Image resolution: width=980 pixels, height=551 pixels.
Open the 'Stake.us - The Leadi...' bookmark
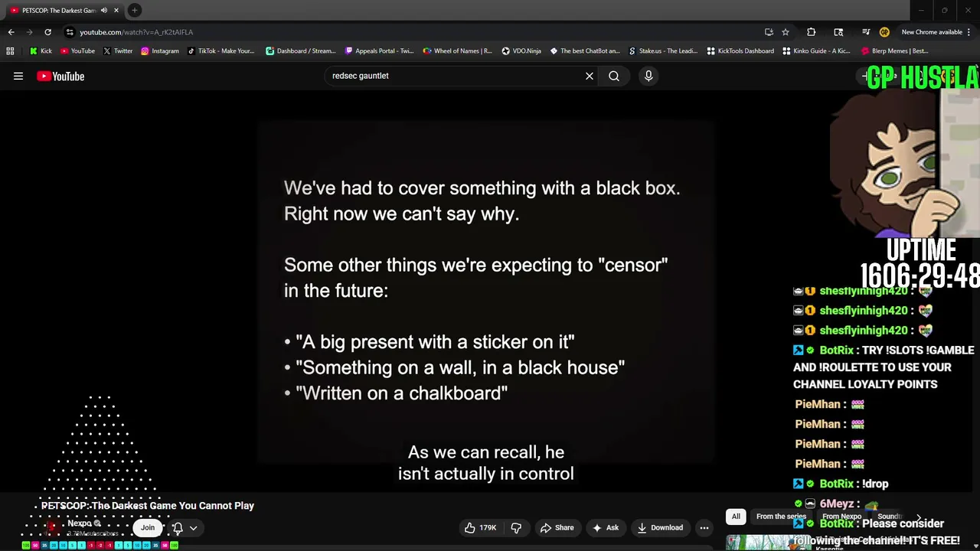pyautogui.click(x=663, y=51)
